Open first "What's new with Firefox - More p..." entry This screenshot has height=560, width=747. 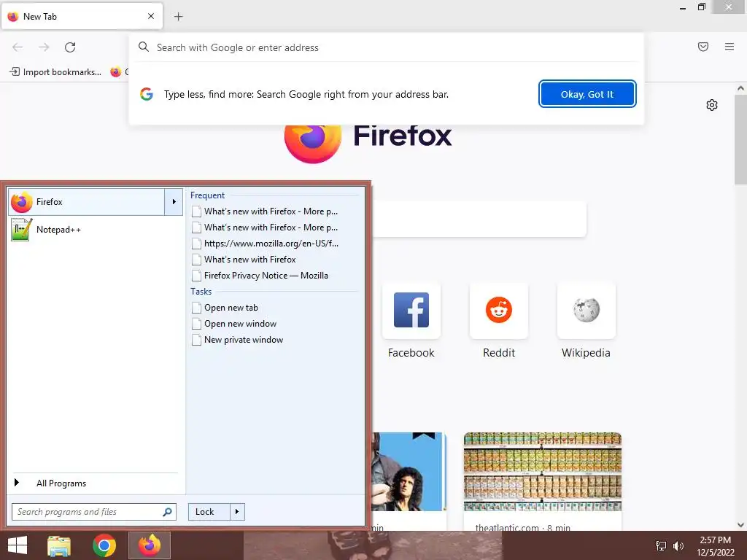[x=265, y=211]
